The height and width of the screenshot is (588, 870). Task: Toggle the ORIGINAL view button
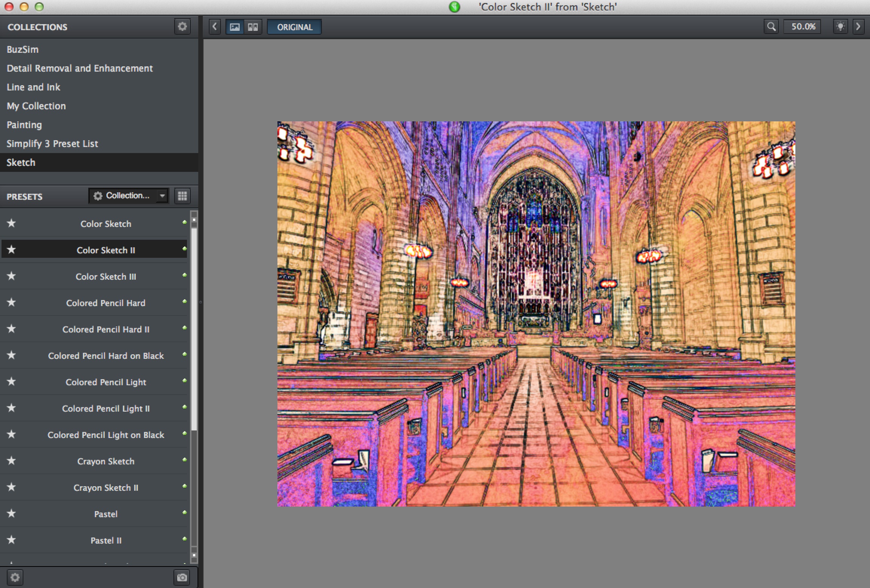(295, 27)
